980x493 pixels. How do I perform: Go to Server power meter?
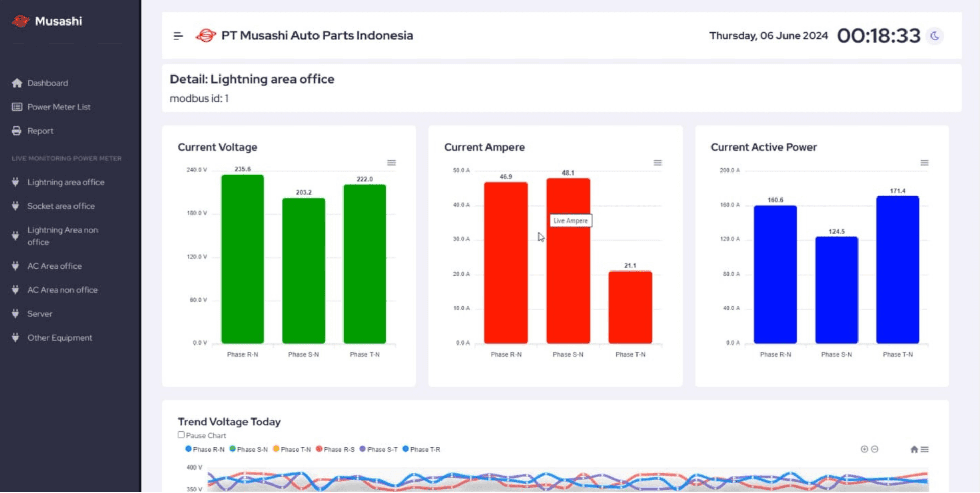[x=39, y=314]
